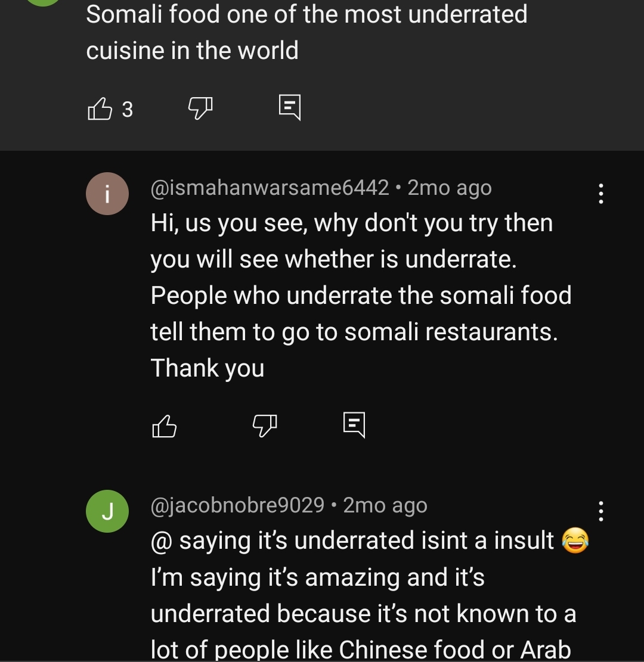Open more options for jacobnobre9029's reply
Viewport: 644px width, 662px height.
click(600, 511)
